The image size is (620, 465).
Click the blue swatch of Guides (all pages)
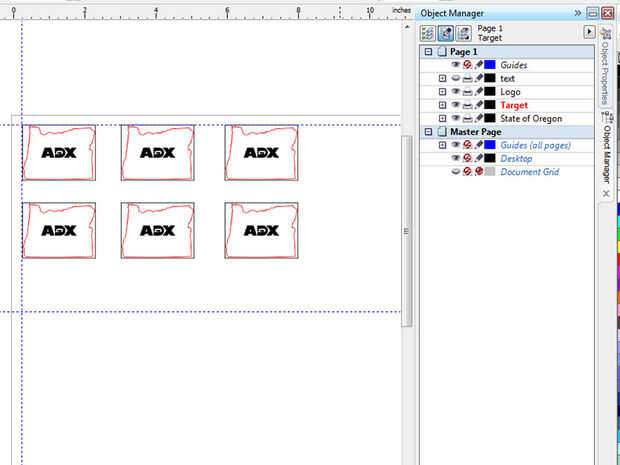pyautogui.click(x=490, y=145)
